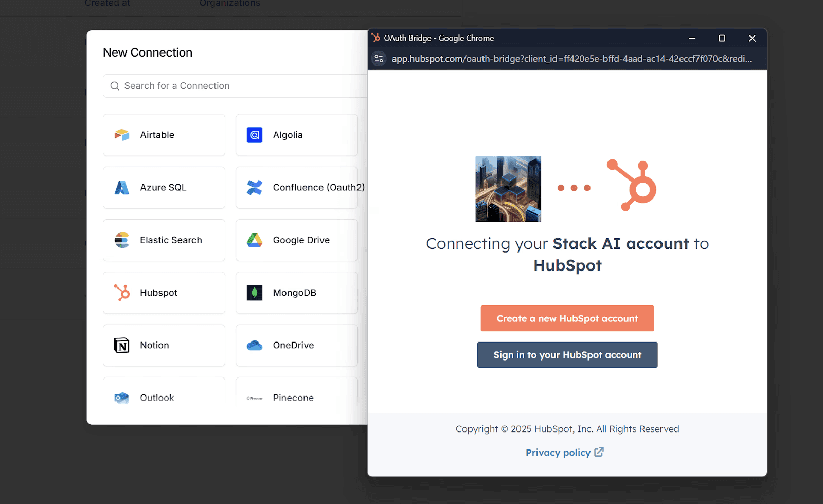Sign in to your HubSpot account

pyautogui.click(x=567, y=355)
